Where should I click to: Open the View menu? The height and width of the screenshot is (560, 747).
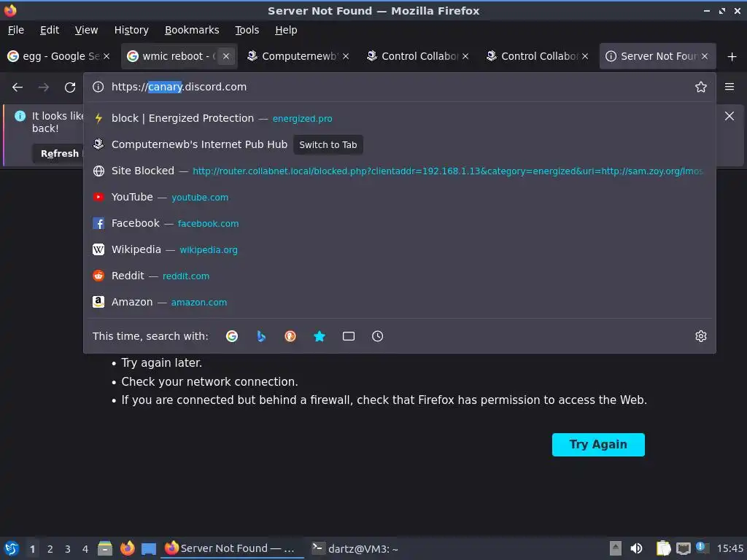[86, 30]
